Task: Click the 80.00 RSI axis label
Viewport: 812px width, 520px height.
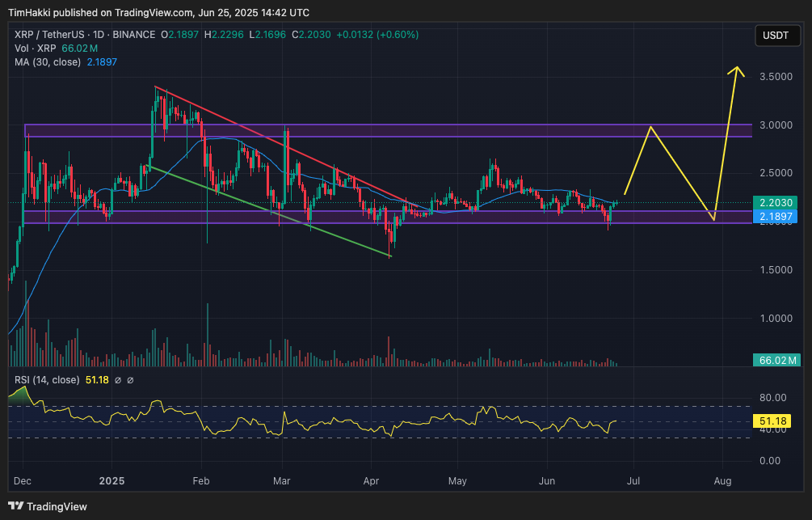Action: click(772, 398)
